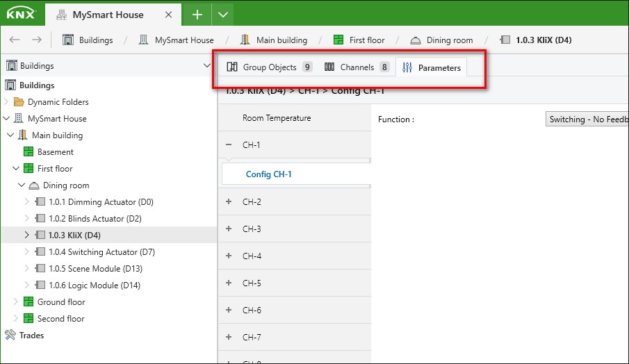Switch to the Channels tab
Screen dimensions: 629x364
(357, 67)
